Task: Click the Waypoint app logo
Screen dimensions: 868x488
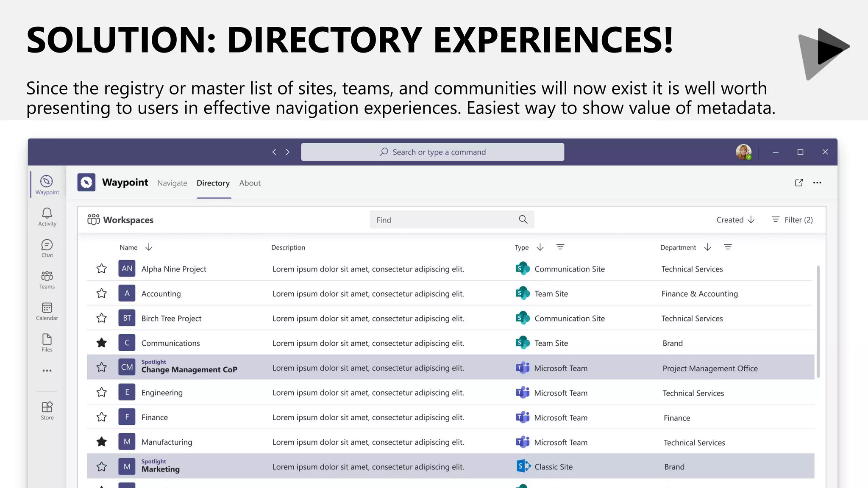Action: pyautogui.click(x=86, y=183)
